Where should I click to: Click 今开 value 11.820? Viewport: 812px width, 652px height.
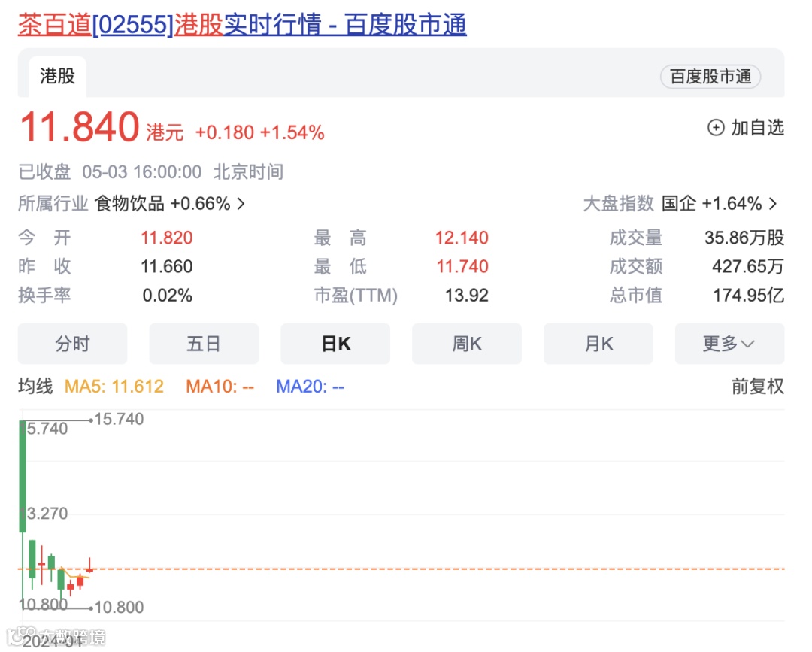tap(167, 238)
